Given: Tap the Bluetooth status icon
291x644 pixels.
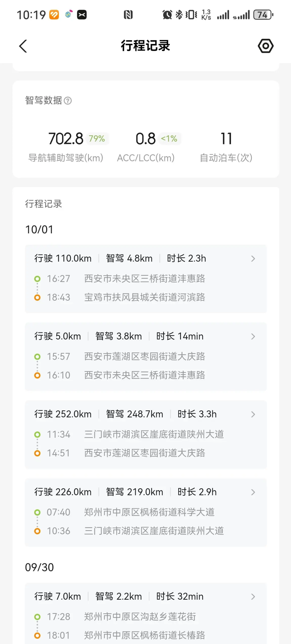Looking at the screenshot, I should pos(179,15).
